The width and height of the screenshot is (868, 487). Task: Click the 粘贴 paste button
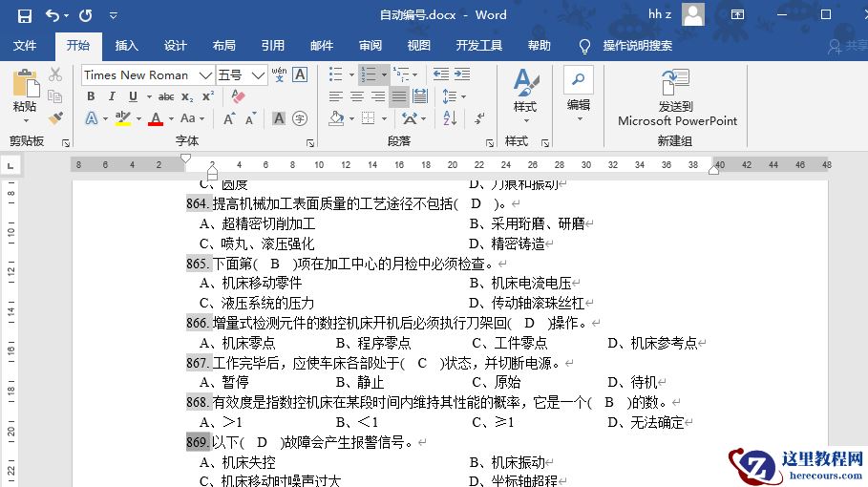25,96
